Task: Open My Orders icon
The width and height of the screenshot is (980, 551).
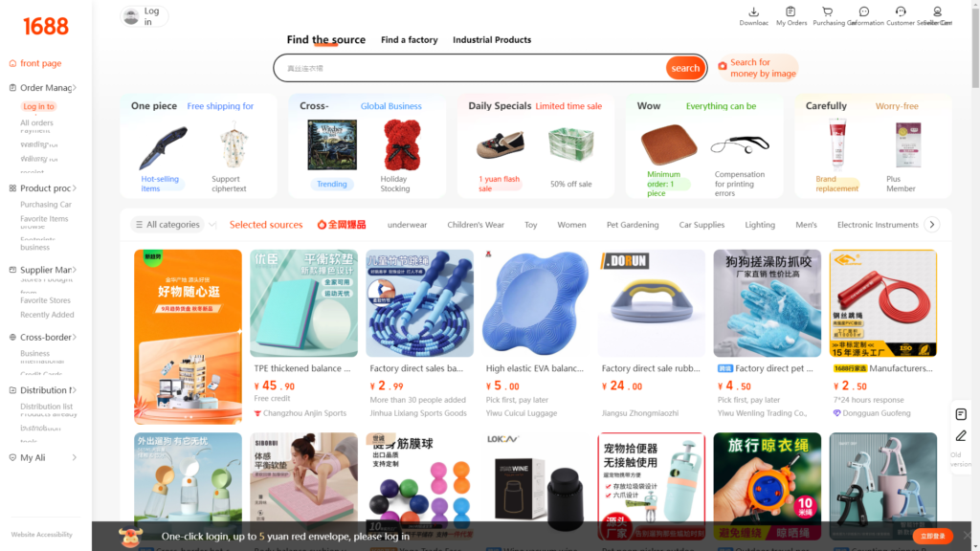Action: pyautogui.click(x=791, y=11)
